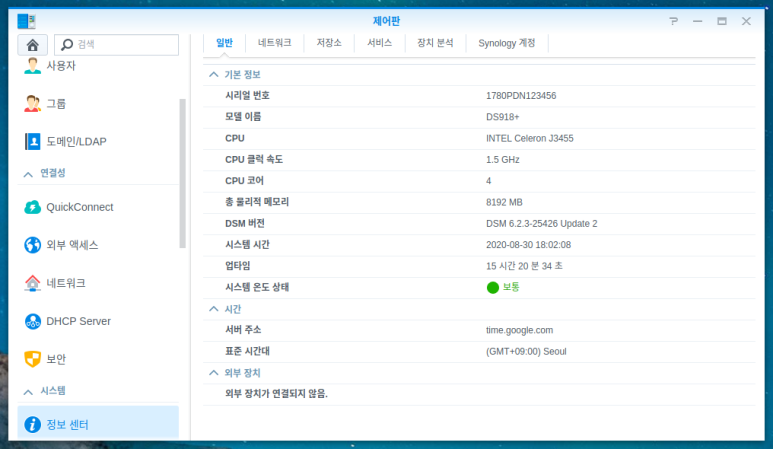This screenshot has height=449, width=773.
Task: Select memory value 8192 MB
Action: (x=504, y=202)
